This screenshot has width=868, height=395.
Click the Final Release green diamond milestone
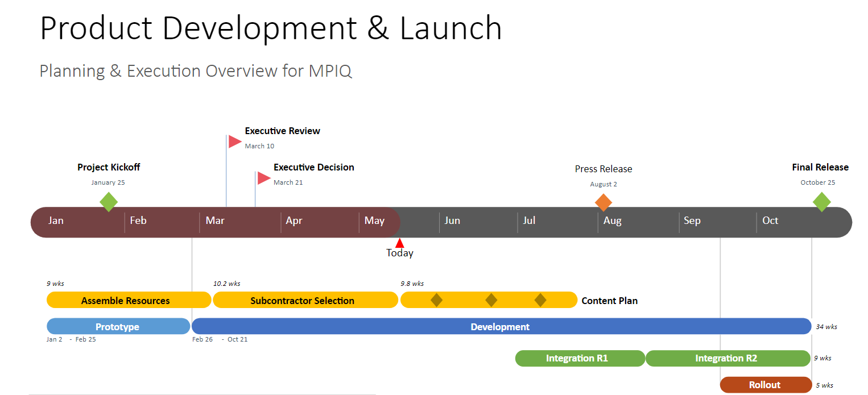[822, 201]
